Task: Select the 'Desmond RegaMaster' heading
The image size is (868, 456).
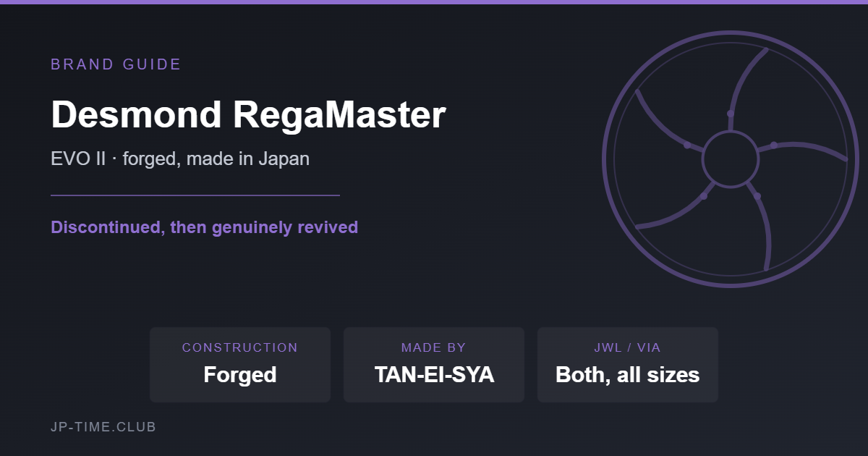Action: pyautogui.click(x=248, y=114)
